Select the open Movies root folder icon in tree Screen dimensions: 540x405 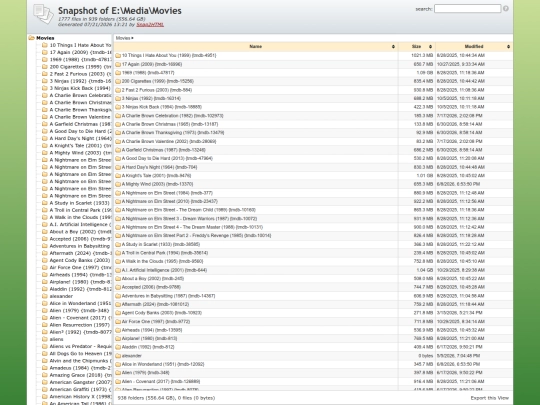point(32,38)
